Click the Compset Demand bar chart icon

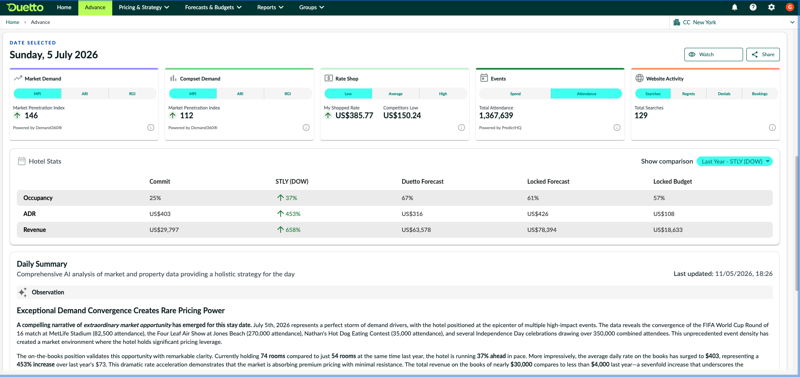(173, 79)
